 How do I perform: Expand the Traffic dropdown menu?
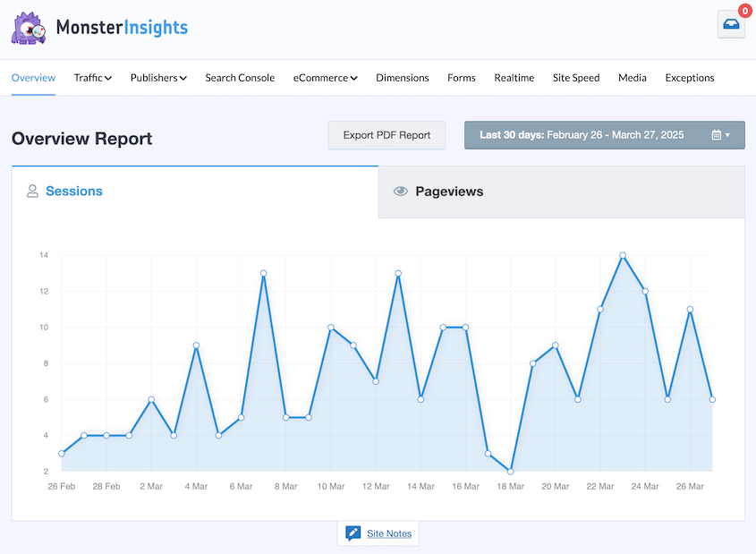click(x=92, y=78)
